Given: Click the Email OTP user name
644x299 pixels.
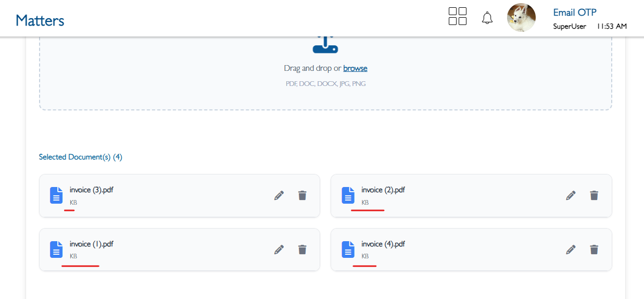Looking at the screenshot, I should 575,13.
